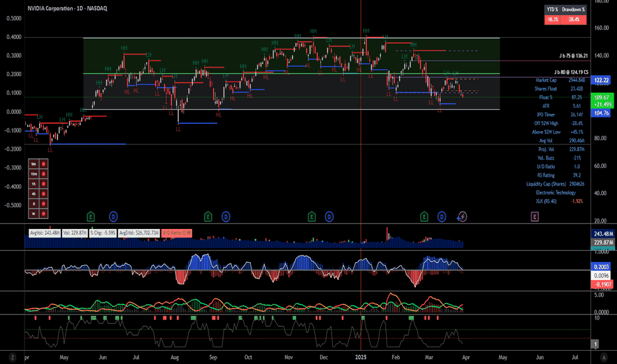The width and height of the screenshot is (617, 364).
Task: Open the September 2024 dividend marker
Action: 226,216
